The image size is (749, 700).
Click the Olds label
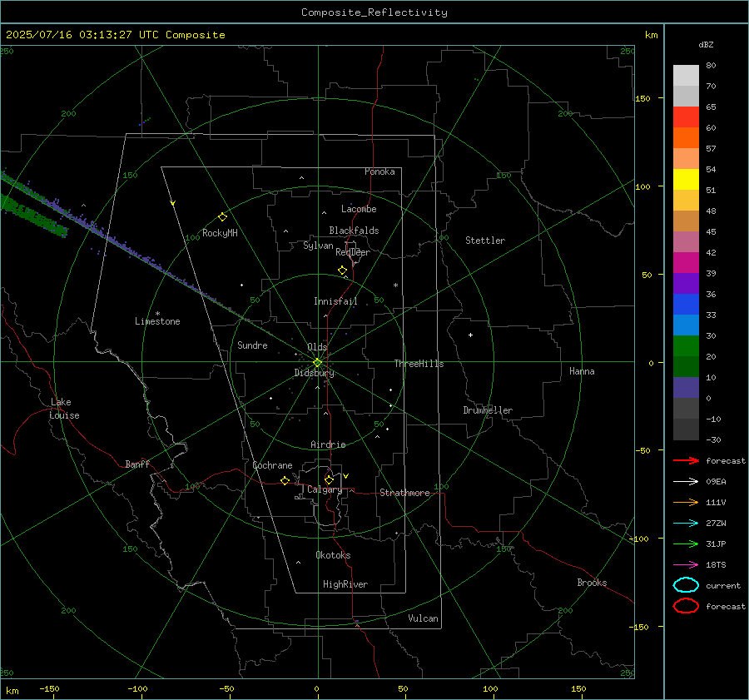(317, 347)
